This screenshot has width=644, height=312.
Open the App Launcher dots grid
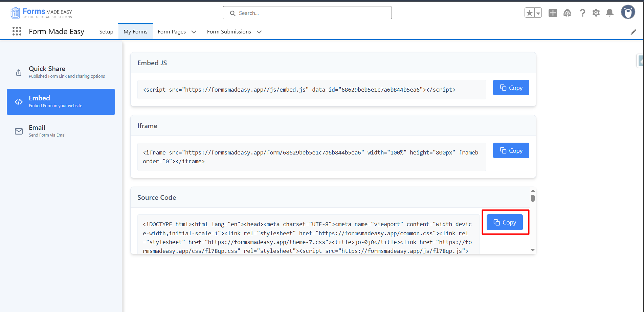click(x=17, y=31)
